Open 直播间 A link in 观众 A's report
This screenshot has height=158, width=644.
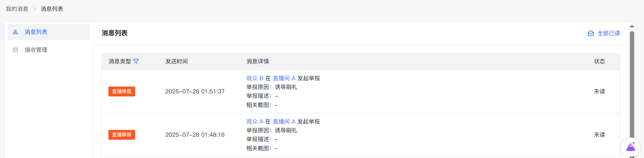(284, 121)
